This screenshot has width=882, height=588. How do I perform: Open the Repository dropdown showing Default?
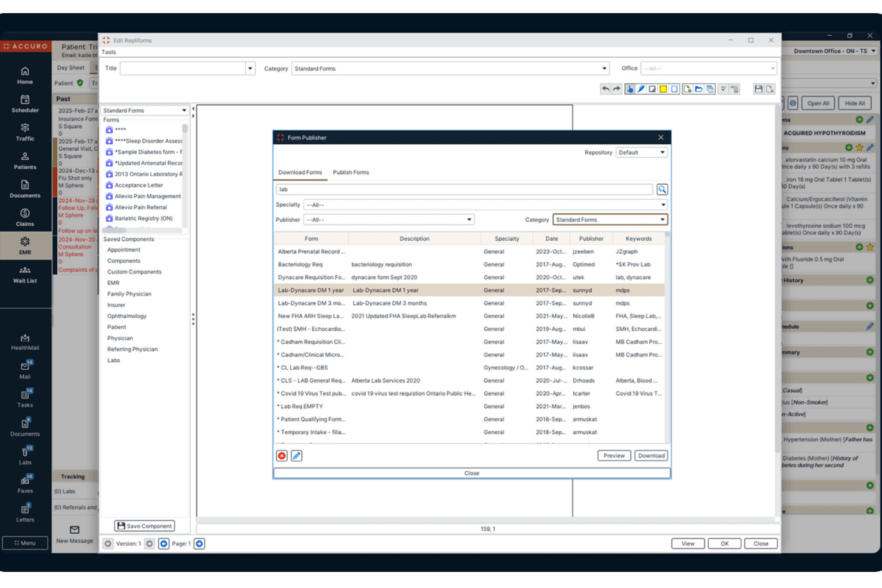(x=642, y=153)
